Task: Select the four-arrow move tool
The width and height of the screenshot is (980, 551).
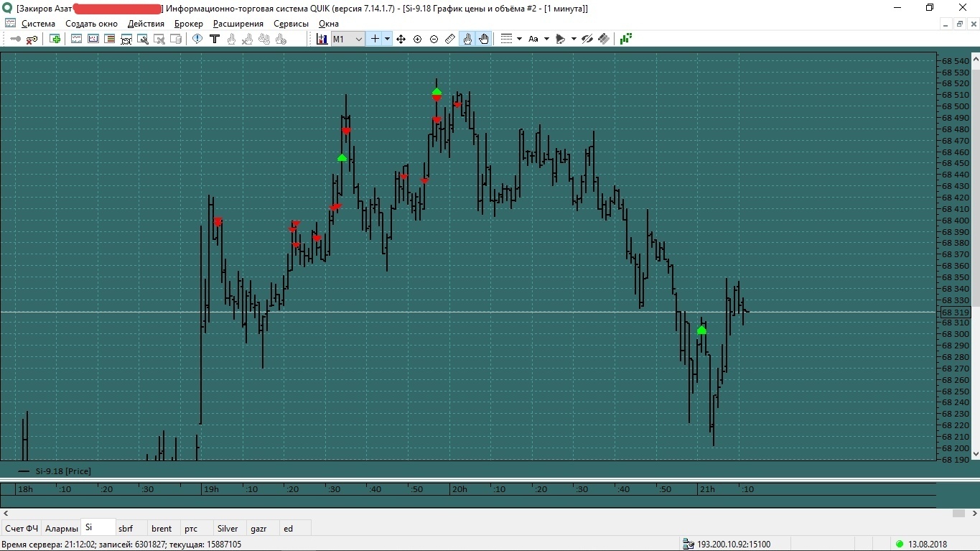Action: (401, 39)
